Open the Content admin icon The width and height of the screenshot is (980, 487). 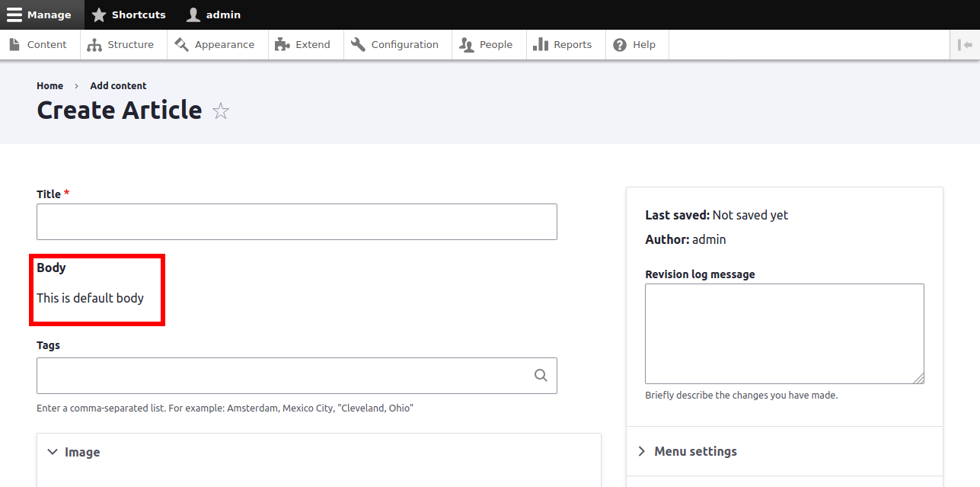tap(15, 44)
